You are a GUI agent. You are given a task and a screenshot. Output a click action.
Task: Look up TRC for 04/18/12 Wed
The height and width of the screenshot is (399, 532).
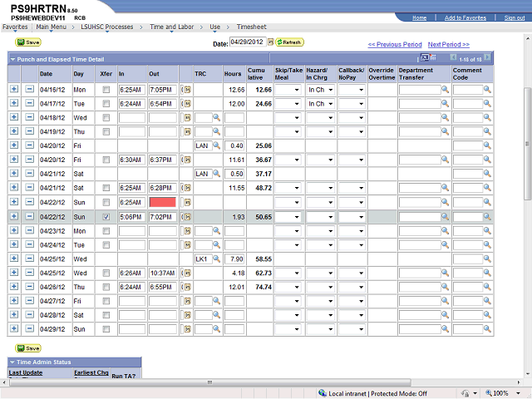click(216, 117)
